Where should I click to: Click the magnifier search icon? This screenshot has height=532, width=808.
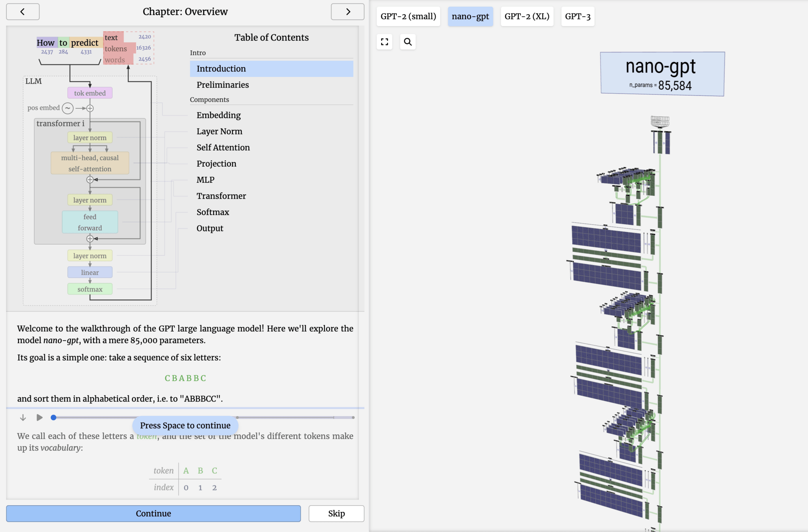[x=408, y=42]
